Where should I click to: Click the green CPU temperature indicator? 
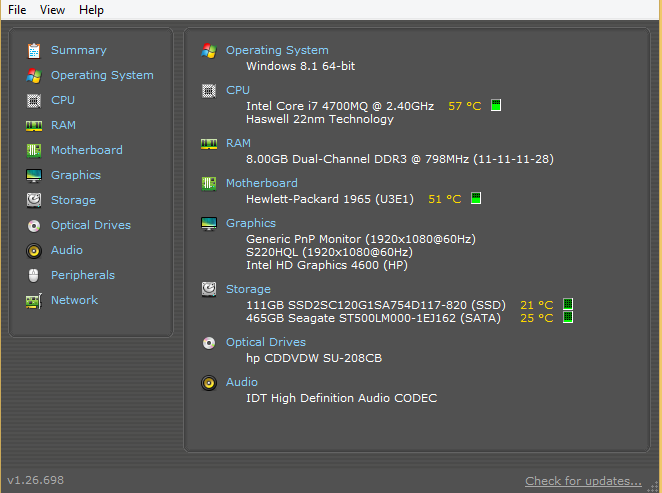click(x=496, y=105)
